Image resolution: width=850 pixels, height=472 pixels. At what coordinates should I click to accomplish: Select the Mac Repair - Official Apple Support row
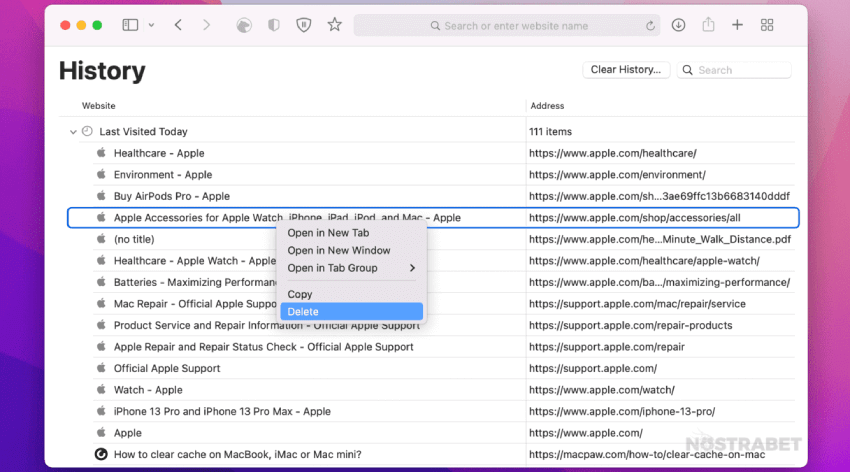(x=432, y=303)
